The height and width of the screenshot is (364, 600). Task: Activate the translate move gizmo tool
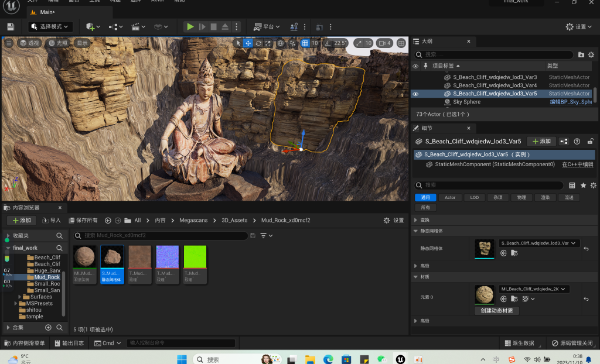[x=248, y=43]
